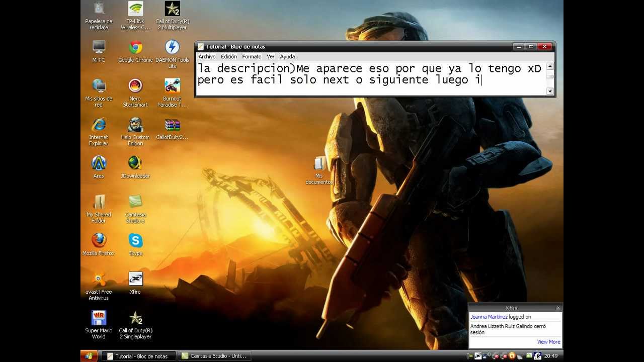
Task: Click the wireless network tray icon
Action: click(x=487, y=356)
